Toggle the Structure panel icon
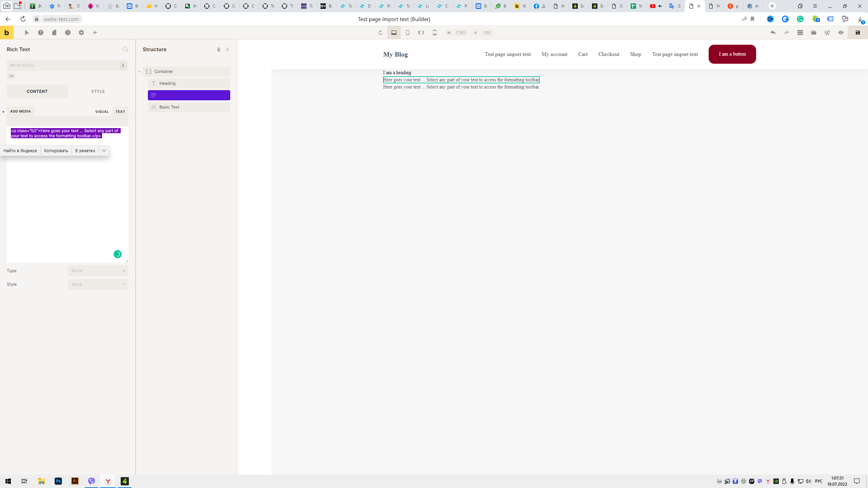 pos(800,33)
